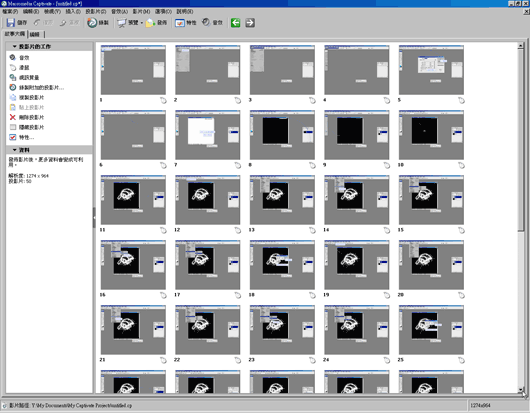Open the Insert (插入) menu

(73, 11)
